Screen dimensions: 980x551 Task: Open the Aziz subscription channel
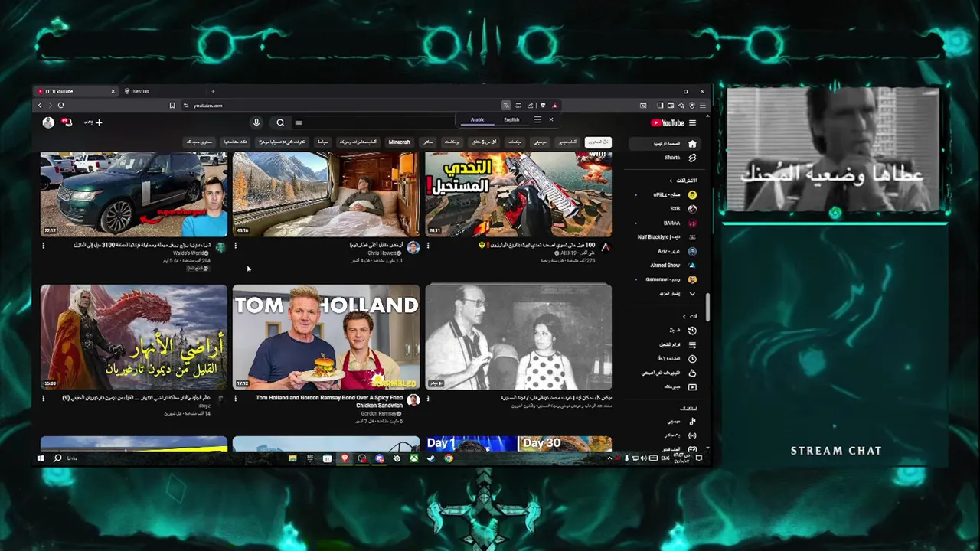click(x=665, y=251)
